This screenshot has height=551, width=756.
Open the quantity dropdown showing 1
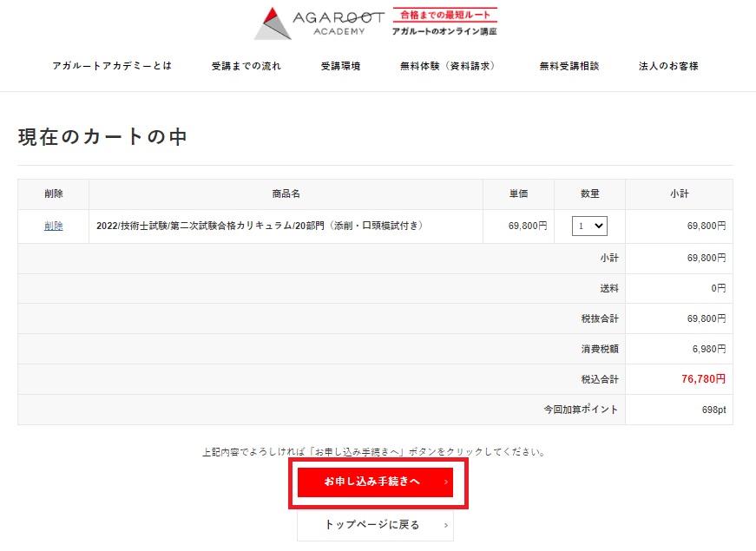589,226
